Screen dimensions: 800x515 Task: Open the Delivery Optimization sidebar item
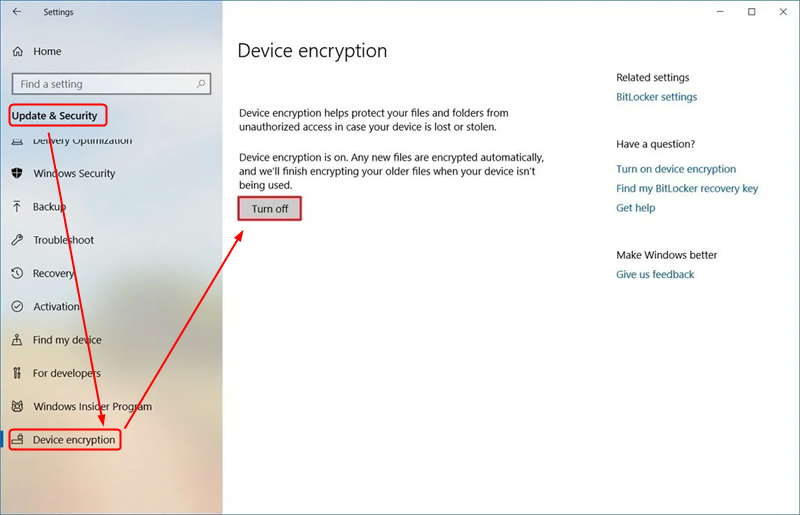coord(71,140)
